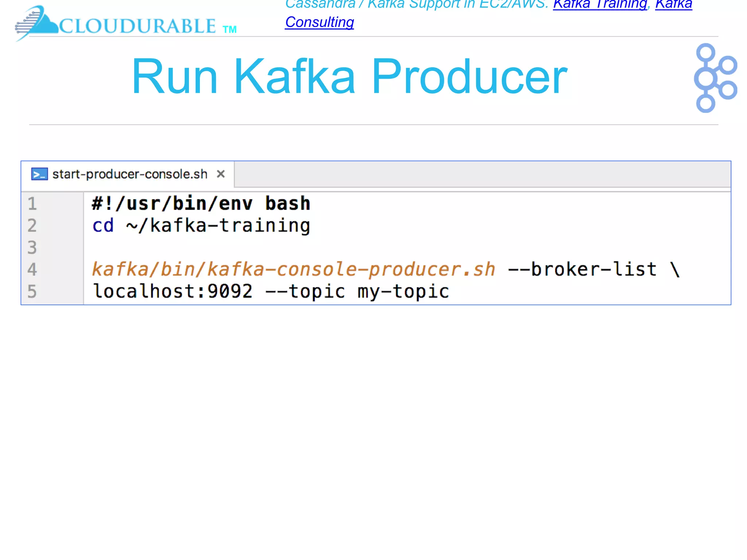The height and width of the screenshot is (560, 747).
Task: Click localhost:9092 in the code
Action: pos(173,291)
